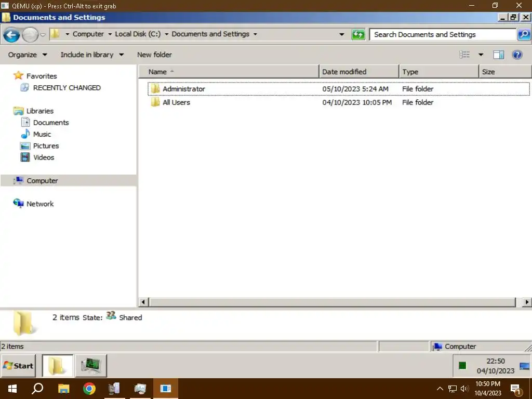
Task: Open Favorites in the navigation pane
Action: click(x=35, y=76)
